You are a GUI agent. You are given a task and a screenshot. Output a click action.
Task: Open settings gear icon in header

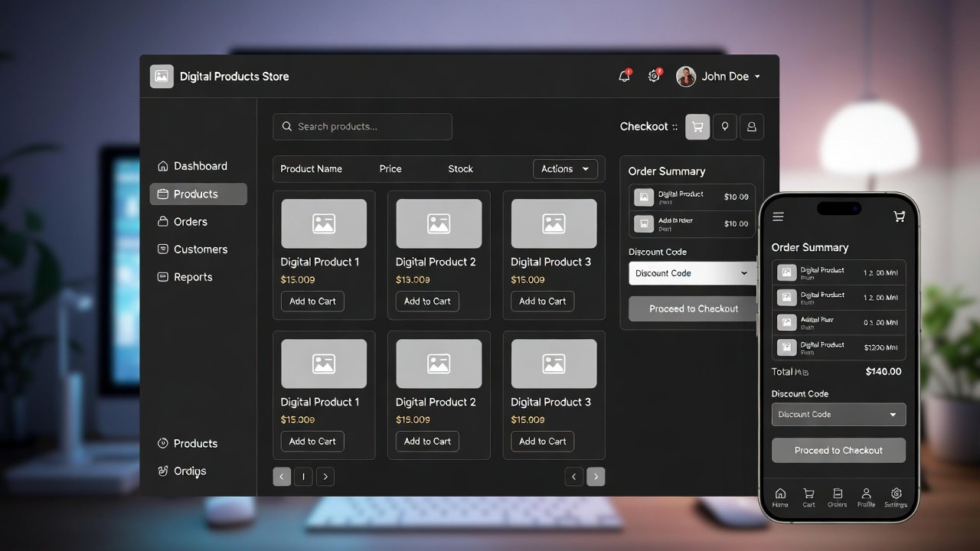click(x=654, y=77)
